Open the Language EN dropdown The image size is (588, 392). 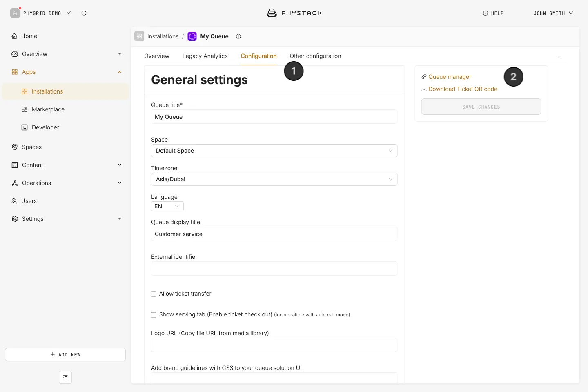(167, 206)
